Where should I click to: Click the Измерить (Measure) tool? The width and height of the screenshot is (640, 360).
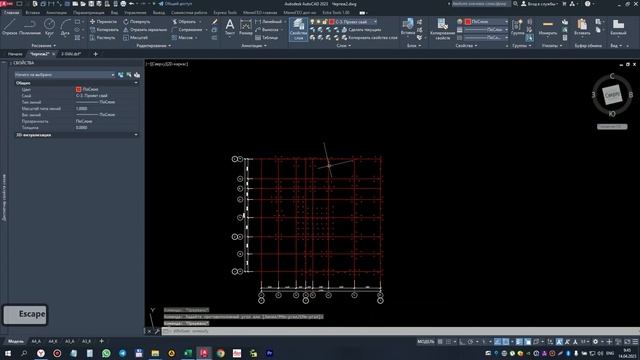click(548, 27)
